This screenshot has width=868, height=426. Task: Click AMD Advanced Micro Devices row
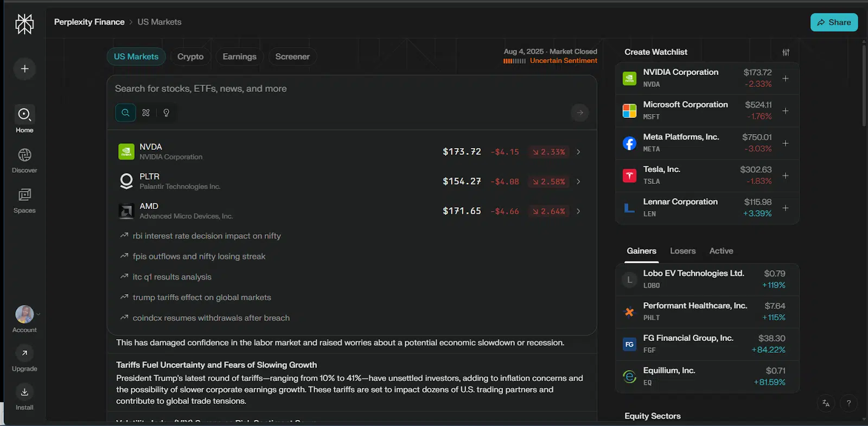(352, 211)
